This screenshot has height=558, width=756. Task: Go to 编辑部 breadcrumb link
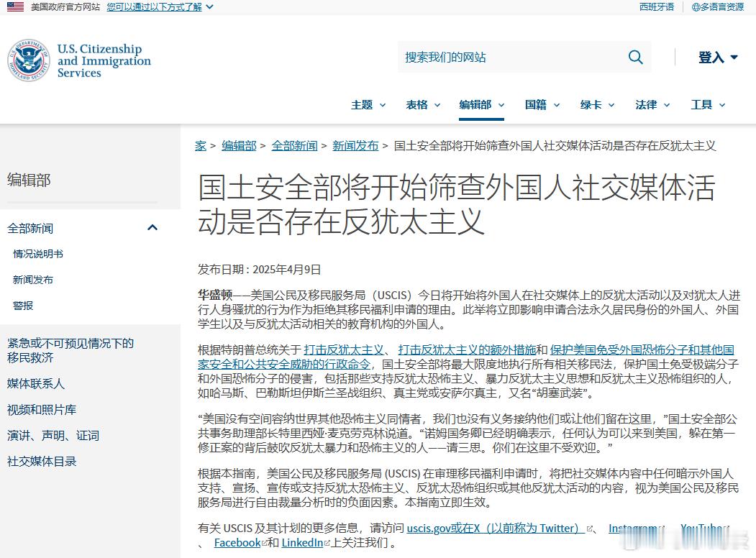(x=239, y=145)
